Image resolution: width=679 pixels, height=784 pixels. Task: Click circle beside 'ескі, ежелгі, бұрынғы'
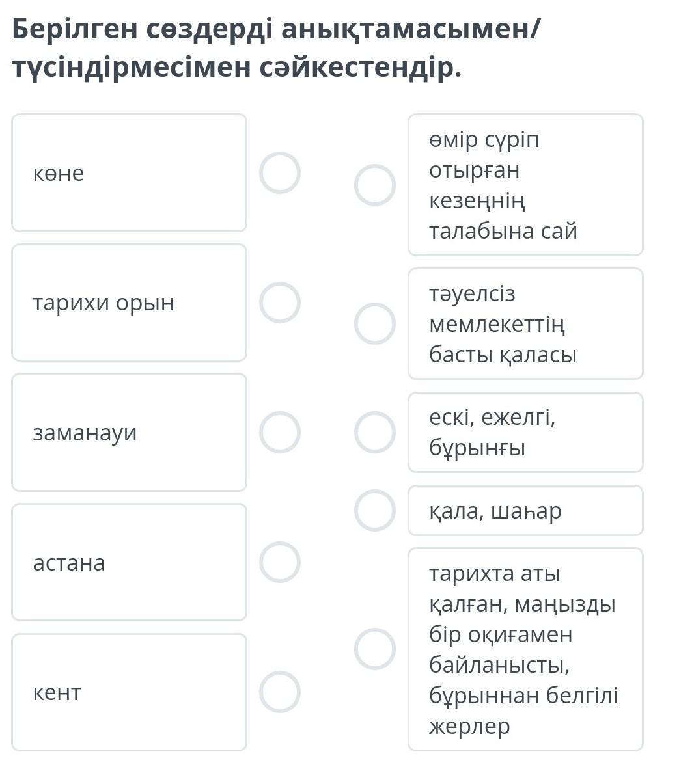(x=374, y=432)
